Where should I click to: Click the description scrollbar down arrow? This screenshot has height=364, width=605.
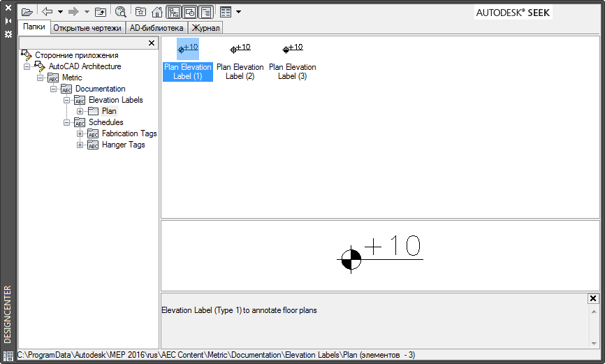[594, 344]
